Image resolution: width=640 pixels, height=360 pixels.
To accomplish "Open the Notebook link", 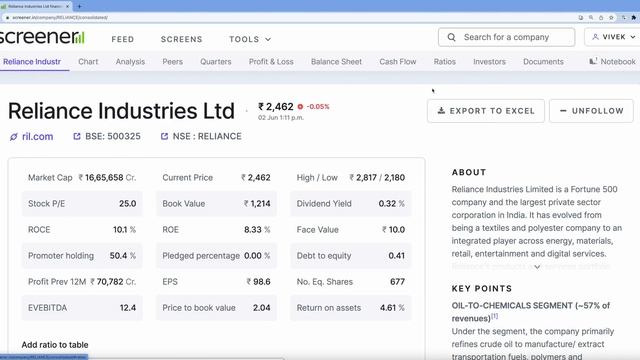I will pyautogui.click(x=612, y=62).
